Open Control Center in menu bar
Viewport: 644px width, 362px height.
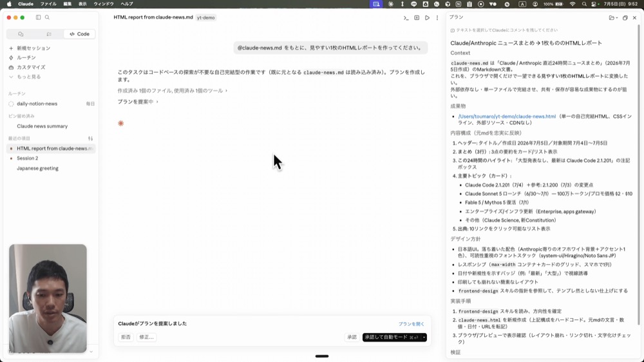pyautogui.click(x=594, y=4)
